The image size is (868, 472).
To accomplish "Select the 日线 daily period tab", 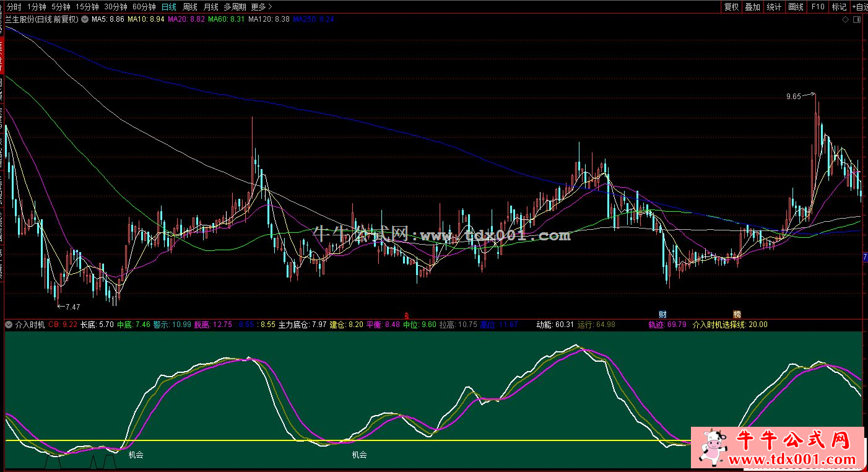I will pyautogui.click(x=168, y=7).
